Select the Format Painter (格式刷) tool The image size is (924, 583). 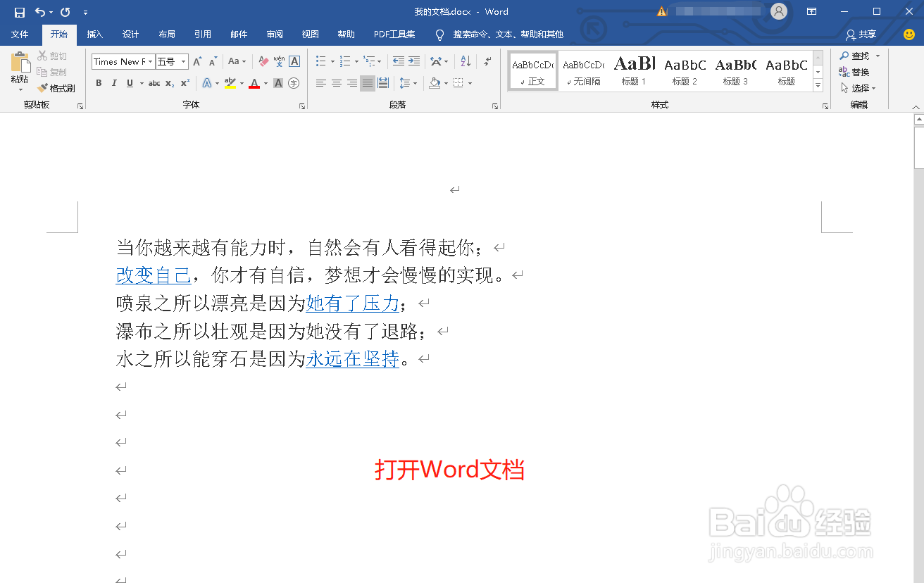pos(56,88)
